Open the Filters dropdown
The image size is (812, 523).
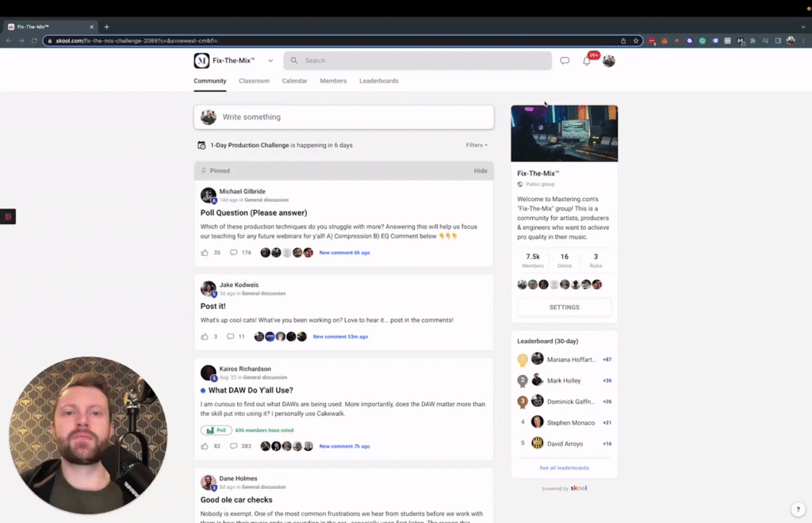[x=477, y=145]
